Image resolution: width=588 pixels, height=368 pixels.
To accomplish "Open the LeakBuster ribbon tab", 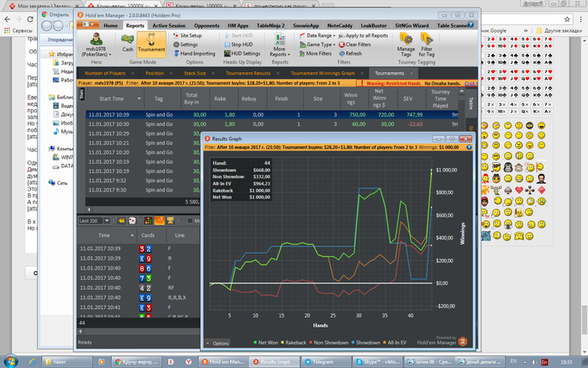I will click(374, 25).
